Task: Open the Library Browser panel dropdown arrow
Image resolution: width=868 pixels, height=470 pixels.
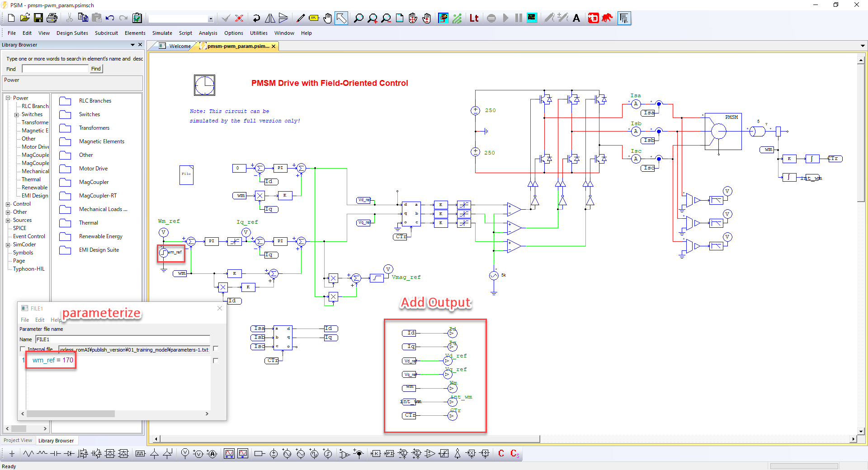Action: click(x=132, y=45)
